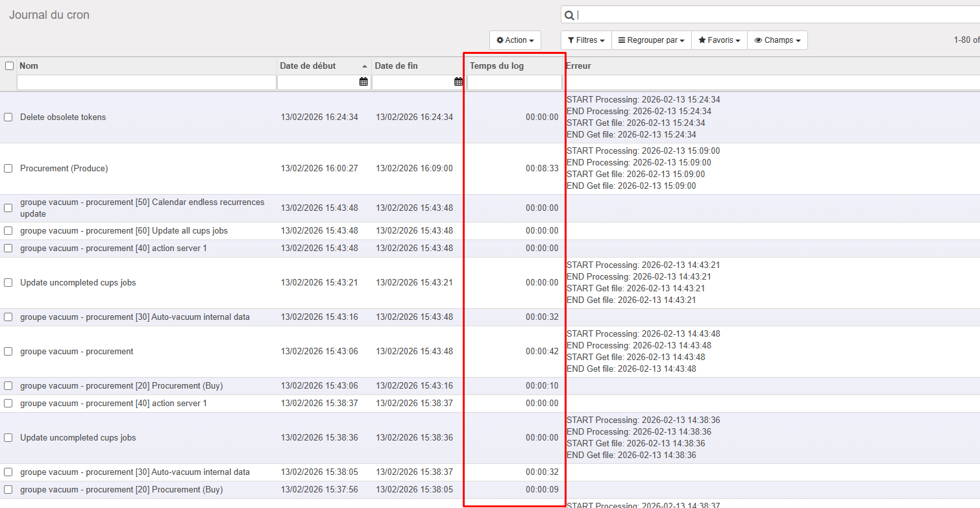
Task: Click sort arrow on Date de début column
Action: [x=365, y=66]
